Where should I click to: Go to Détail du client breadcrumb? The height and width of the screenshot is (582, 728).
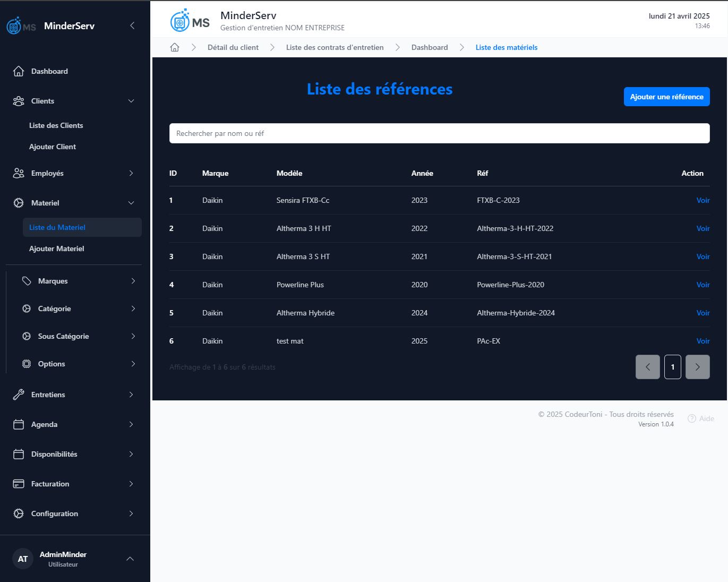[233, 47]
